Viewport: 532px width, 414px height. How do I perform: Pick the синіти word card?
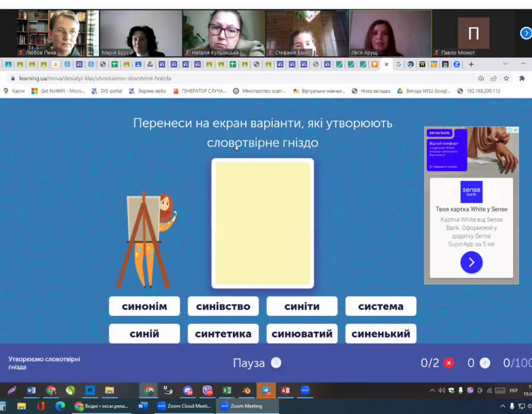pyautogui.click(x=301, y=306)
